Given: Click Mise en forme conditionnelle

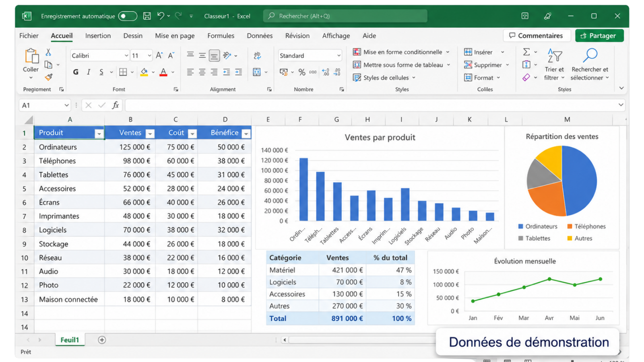Looking at the screenshot, I should 401,52.
